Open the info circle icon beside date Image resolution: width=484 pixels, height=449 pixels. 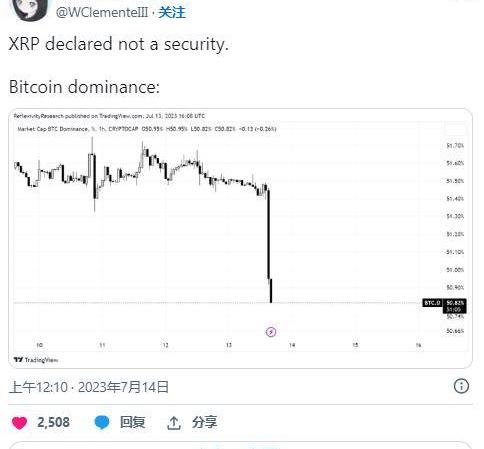(x=461, y=386)
